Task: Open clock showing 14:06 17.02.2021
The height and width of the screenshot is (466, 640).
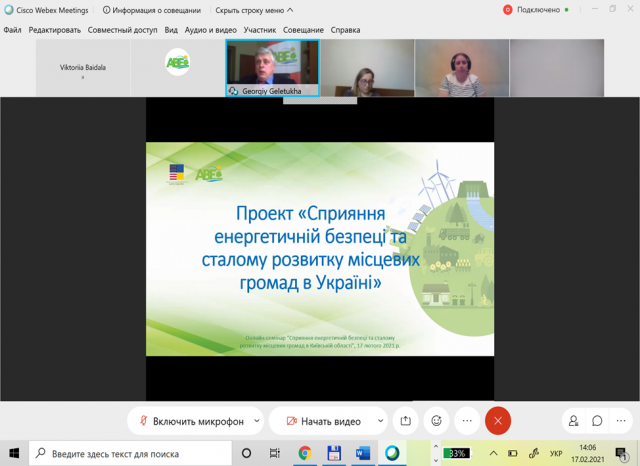Action: coord(588,453)
